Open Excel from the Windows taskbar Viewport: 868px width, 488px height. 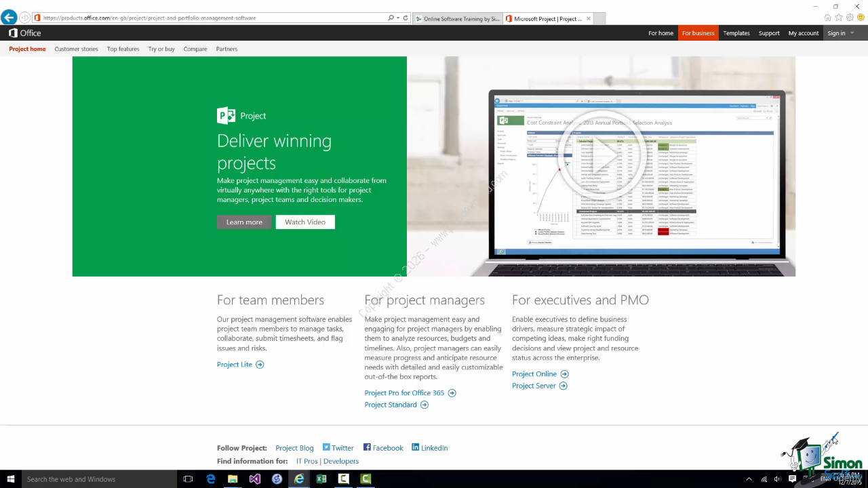321,479
